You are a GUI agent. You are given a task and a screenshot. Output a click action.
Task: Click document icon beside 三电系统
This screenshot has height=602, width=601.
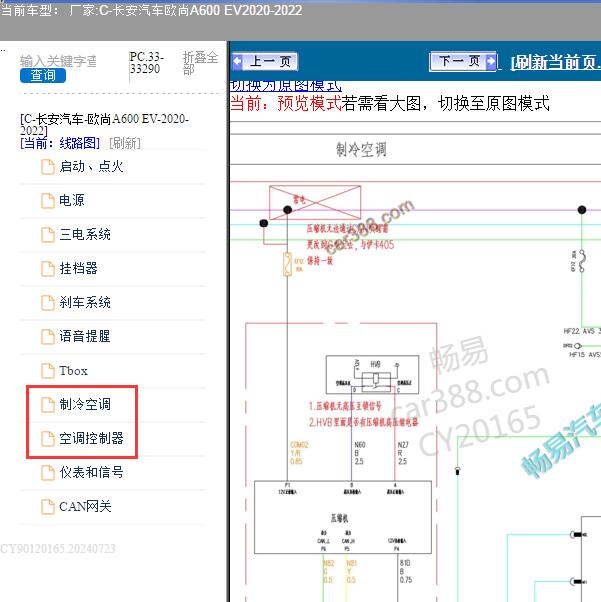coord(48,235)
